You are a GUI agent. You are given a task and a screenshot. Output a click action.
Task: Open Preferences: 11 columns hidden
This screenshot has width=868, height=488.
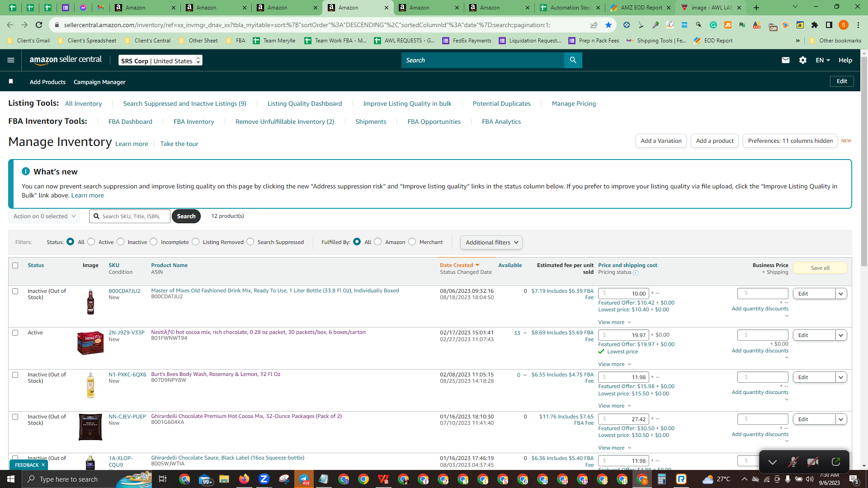pyautogui.click(x=790, y=141)
